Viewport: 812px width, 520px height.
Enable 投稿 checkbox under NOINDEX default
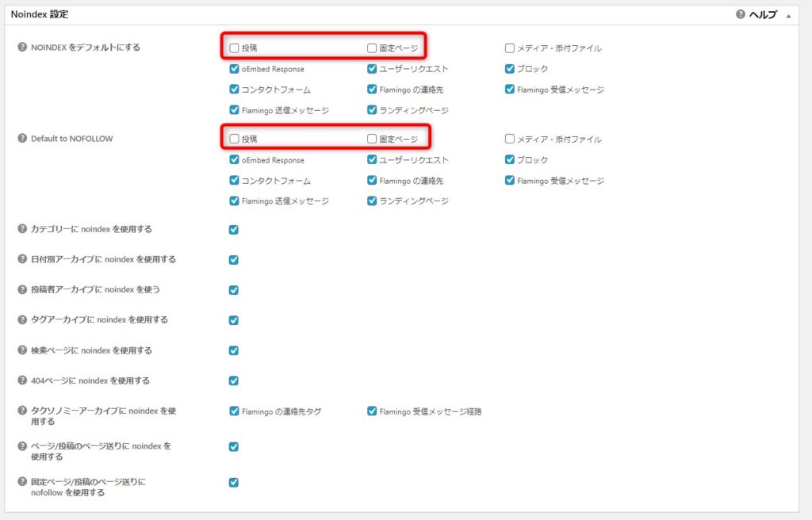click(x=234, y=48)
